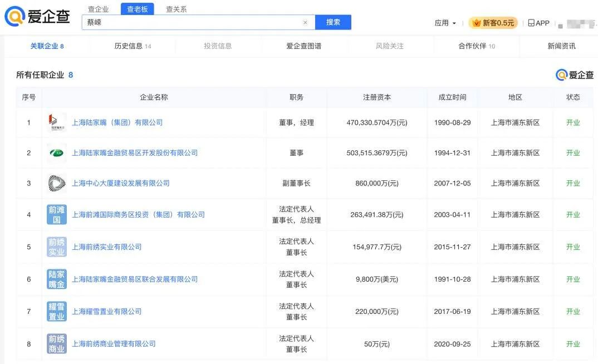Viewport: 598px width, 364px height.
Task: Open 上海中心大厦建设发展有限公司 link
Action: pos(121,183)
